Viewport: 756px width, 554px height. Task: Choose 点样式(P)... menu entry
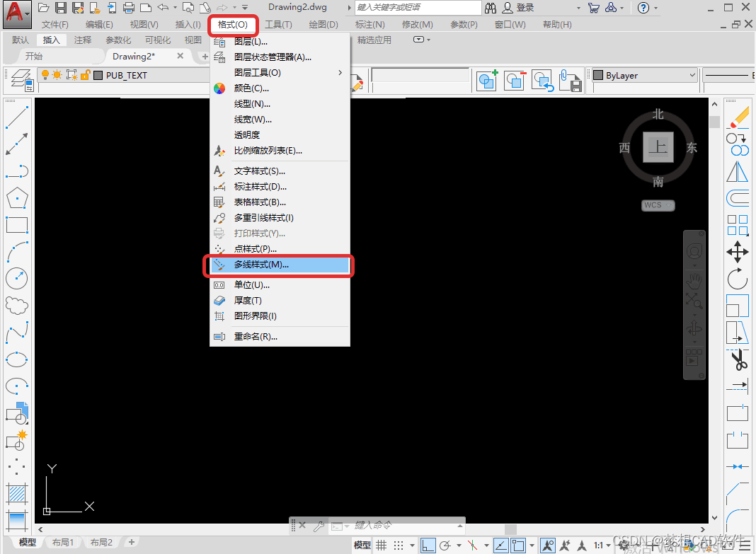[280, 248]
